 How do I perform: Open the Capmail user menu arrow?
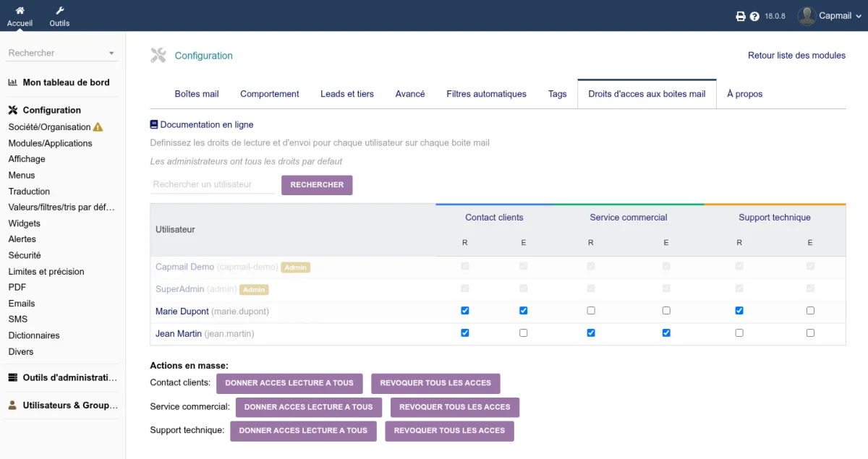click(x=859, y=16)
